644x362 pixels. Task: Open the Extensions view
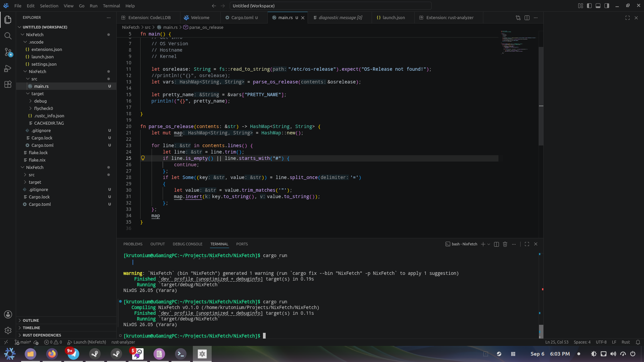(8, 84)
